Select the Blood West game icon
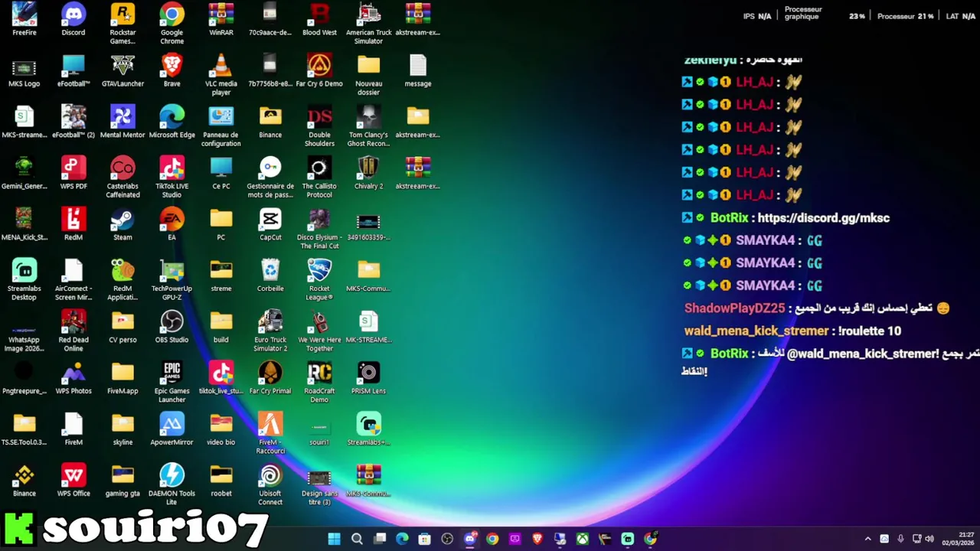Image resolution: width=980 pixels, height=551 pixels. (319, 19)
